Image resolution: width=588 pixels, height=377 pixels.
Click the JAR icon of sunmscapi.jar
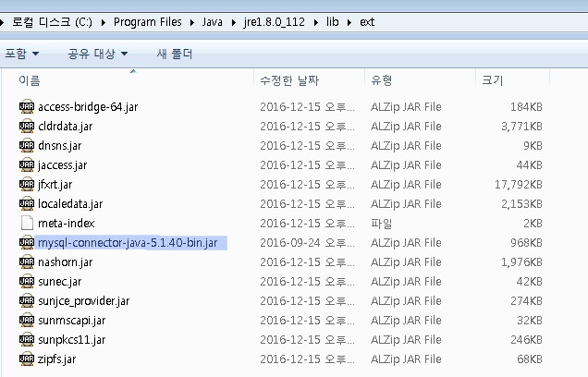27,321
